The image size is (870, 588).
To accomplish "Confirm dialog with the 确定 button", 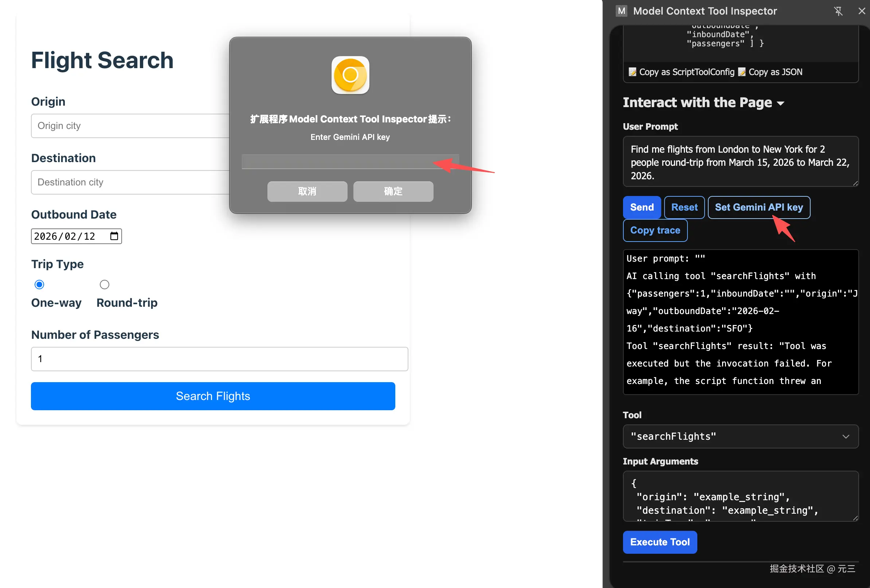I will tap(393, 192).
